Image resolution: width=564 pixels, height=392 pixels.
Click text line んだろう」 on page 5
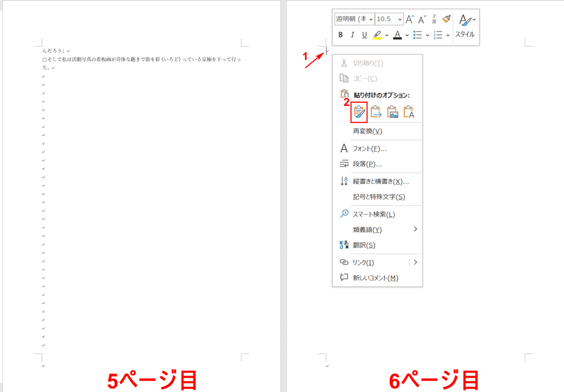[53, 51]
